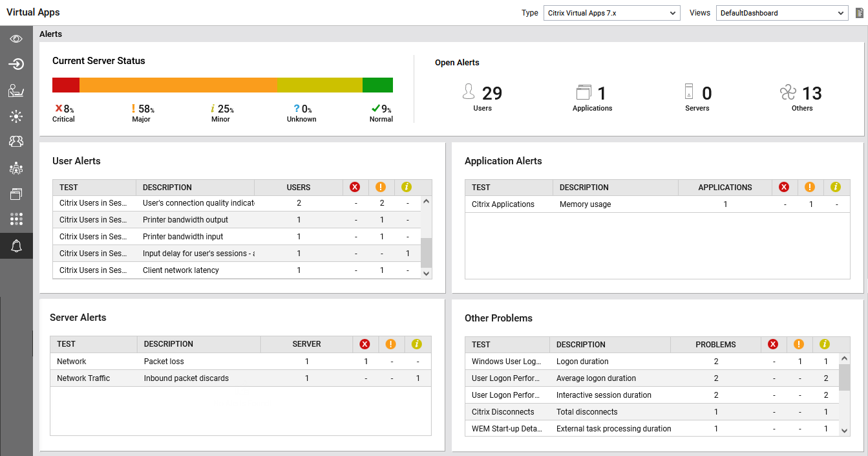This screenshot has height=456, width=868.
Task: Click the 29 Users open alerts count
Action: coord(491,94)
